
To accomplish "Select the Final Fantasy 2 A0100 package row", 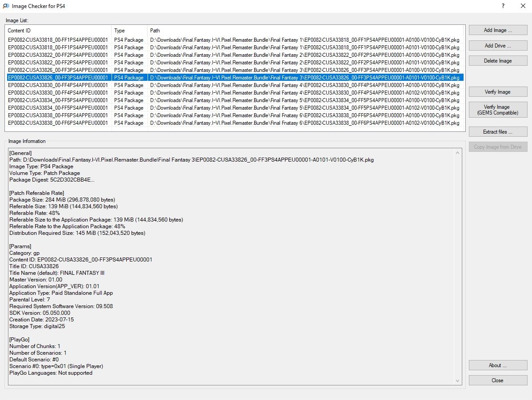I will click(235, 55).
